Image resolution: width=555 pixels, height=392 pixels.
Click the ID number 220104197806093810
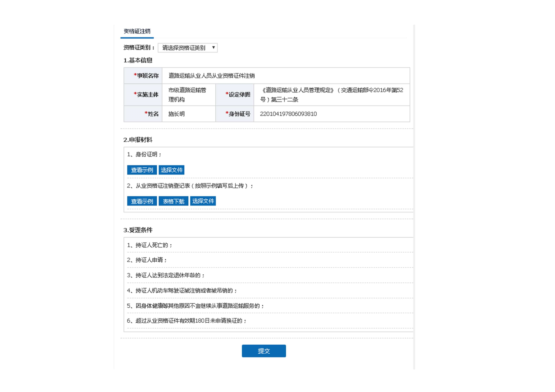click(x=288, y=114)
